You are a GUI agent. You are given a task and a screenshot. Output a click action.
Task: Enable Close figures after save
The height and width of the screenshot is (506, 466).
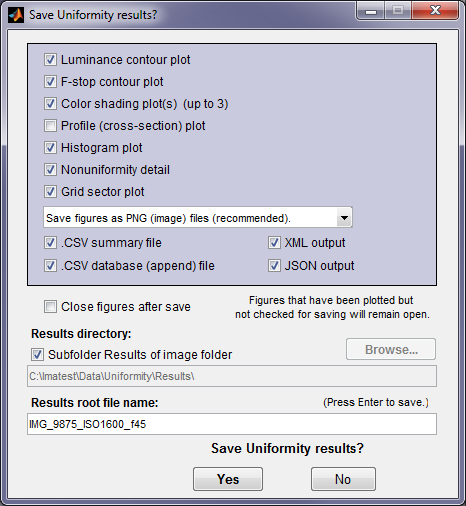(x=50, y=307)
